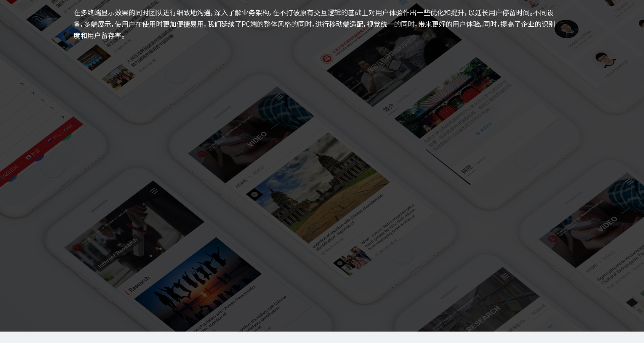
Task: Click the "研究" section heading in the phone mockup
Action: (x=467, y=169)
